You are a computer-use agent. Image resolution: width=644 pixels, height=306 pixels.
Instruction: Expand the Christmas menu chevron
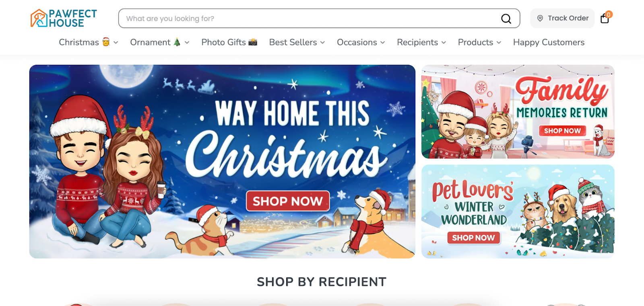[x=116, y=42]
